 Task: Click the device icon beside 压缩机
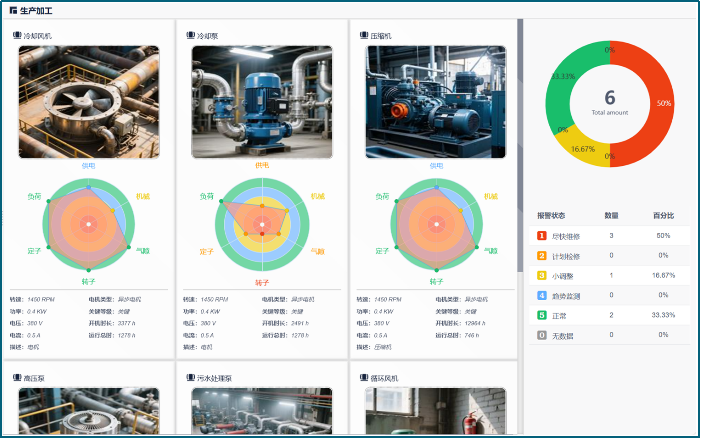point(363,35)
